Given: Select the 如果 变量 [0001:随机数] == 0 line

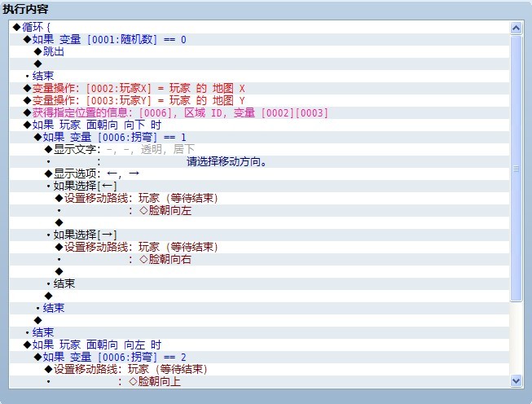Looking at the screenshot, I should click(x=260, y=39).
